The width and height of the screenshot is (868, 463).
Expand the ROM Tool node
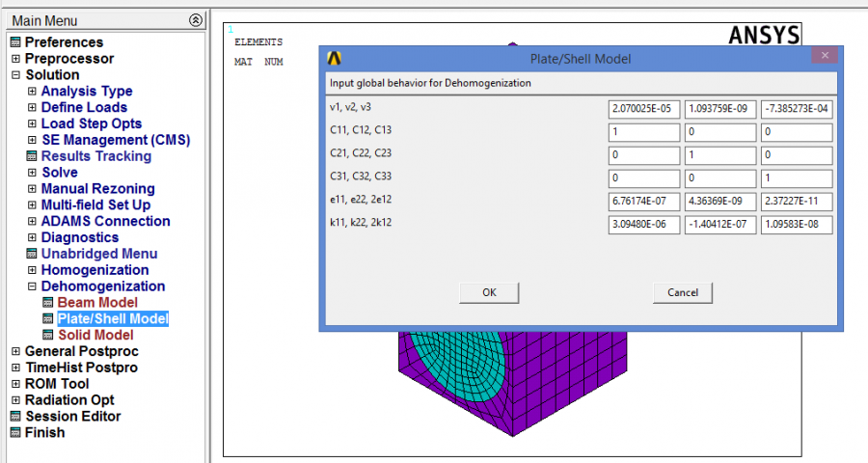15,384
